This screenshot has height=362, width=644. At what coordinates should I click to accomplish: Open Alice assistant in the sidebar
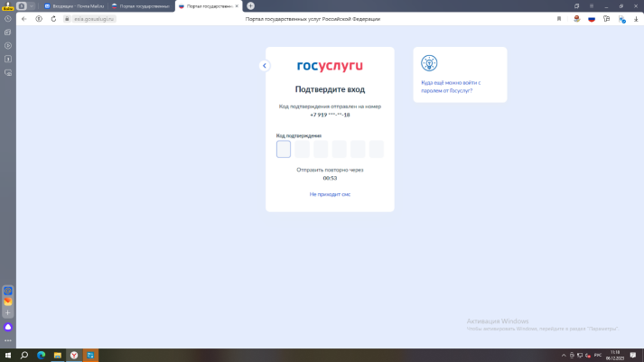pyautogui.click(x=8, y=326)
